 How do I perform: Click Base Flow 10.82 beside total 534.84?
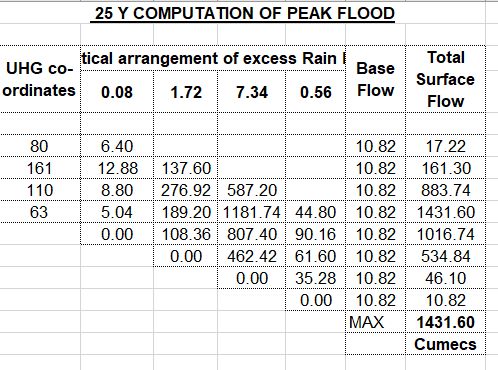pos(376,256)
